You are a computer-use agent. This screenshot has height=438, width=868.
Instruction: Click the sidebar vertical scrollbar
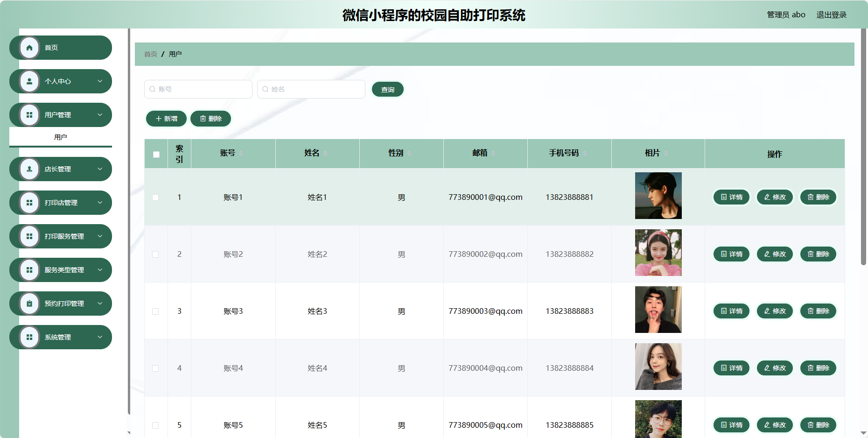pyautogui.click(x=129, y=221)
